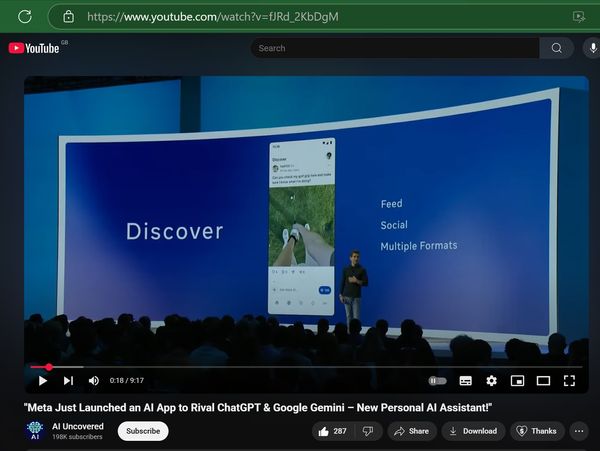Image resolution: width=600 pixels, height=451 pixels.
Task: Click the 0:18 / 9:17 time display
Action: [x=127, y=381]
